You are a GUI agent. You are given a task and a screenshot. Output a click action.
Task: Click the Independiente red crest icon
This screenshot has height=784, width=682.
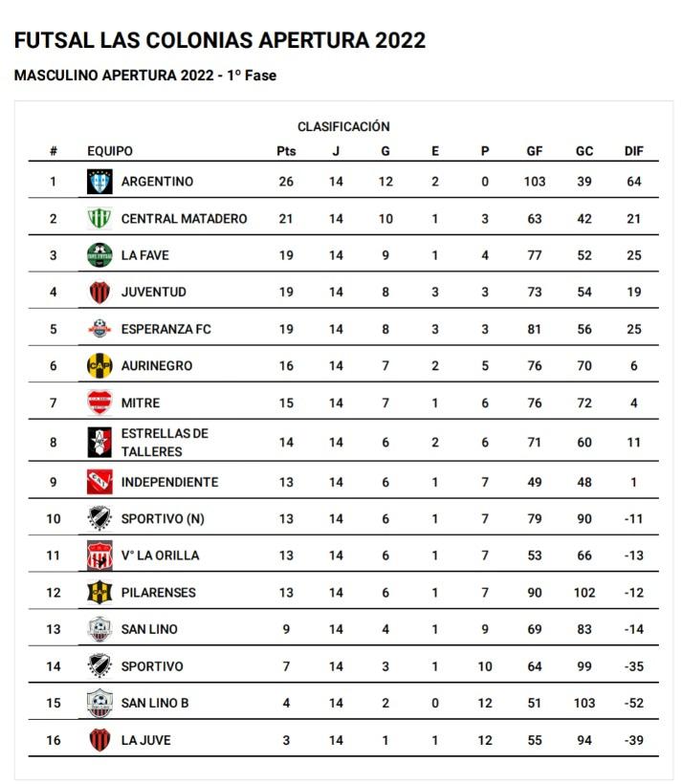click(99, 483)
